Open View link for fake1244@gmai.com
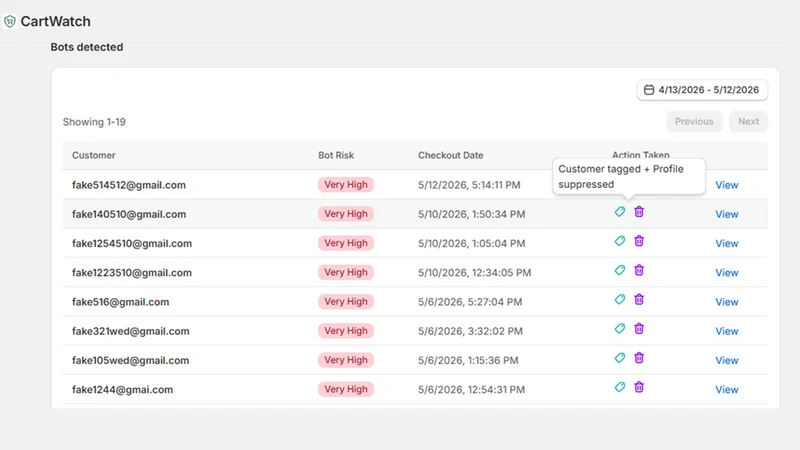This screenshot has height=450, width=800. point(727,390)
